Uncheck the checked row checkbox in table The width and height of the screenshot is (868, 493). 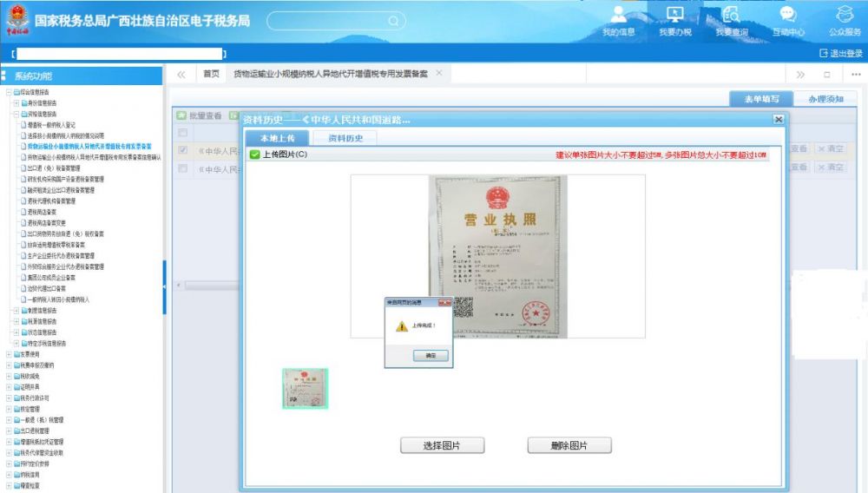click(182, 150)
